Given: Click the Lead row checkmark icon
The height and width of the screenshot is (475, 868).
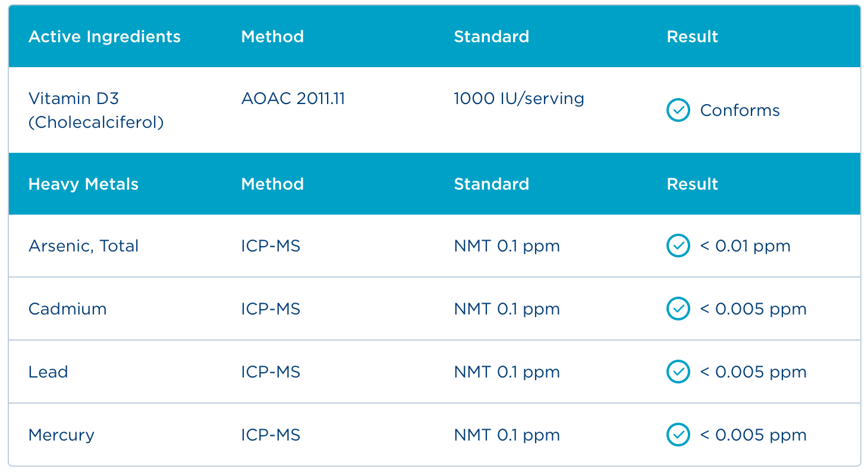Looking at the screenshot, I should point(678,372).
